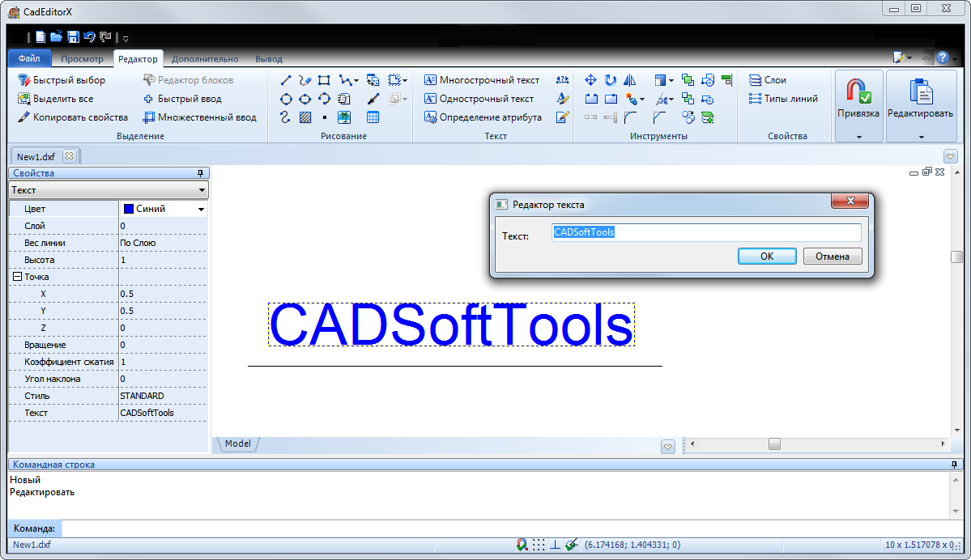Pin the Свойства panel open
Image resolution: width=971 pixels, height=560 pixels.
(x=202, y=172)
